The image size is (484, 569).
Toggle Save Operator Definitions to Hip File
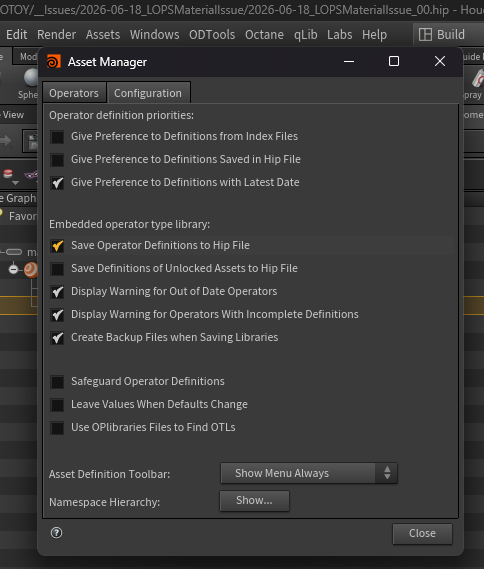coord(57,246)
